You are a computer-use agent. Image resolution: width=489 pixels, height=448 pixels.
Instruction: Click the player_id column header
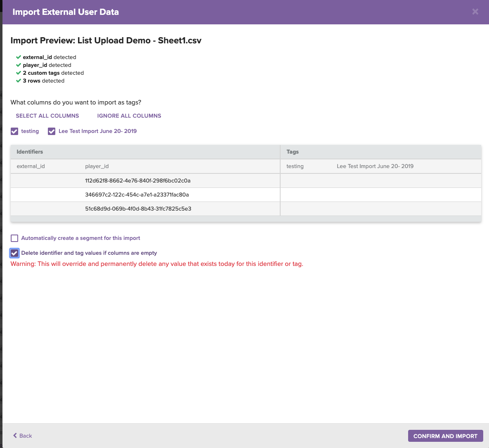(x=97, y=166)
